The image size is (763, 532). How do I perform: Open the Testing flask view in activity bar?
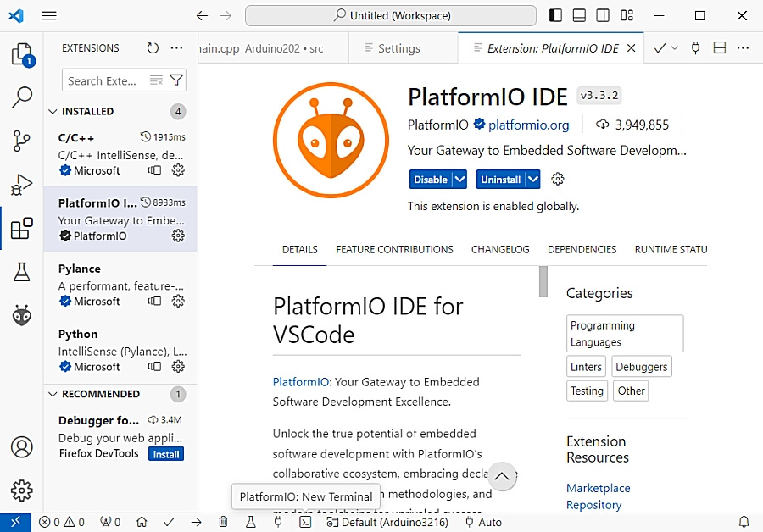[21, 272]
